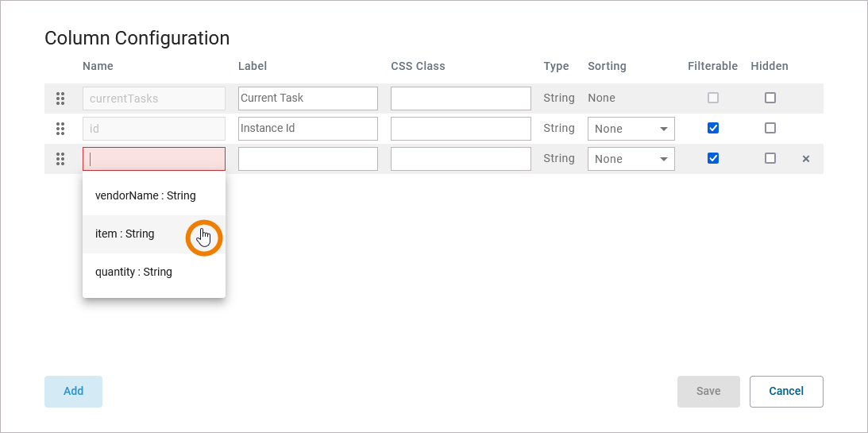Toggle Filterable checkbox for id row
Viewport: 868px width, 433px height.
(x=713, y=128)
